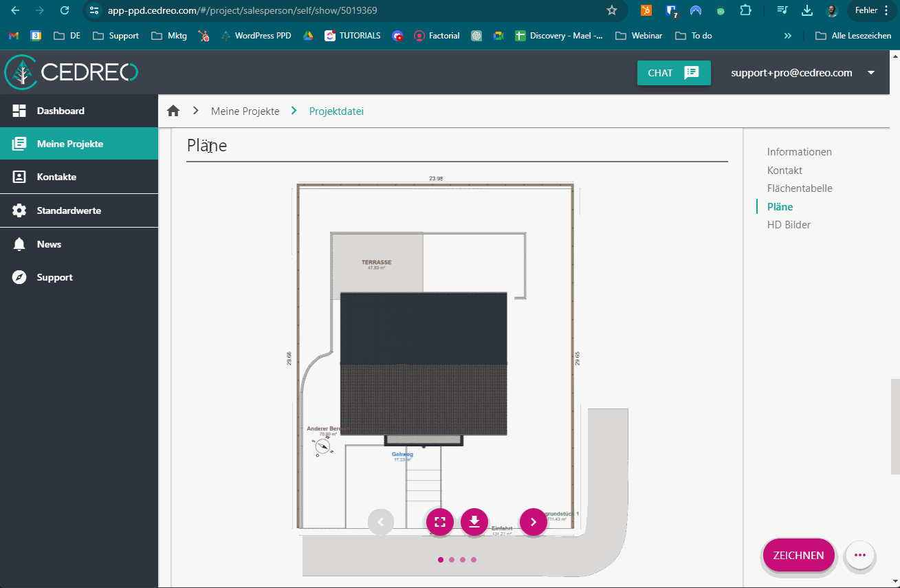
Task: Open browser profile avatar
Action: 832,10
